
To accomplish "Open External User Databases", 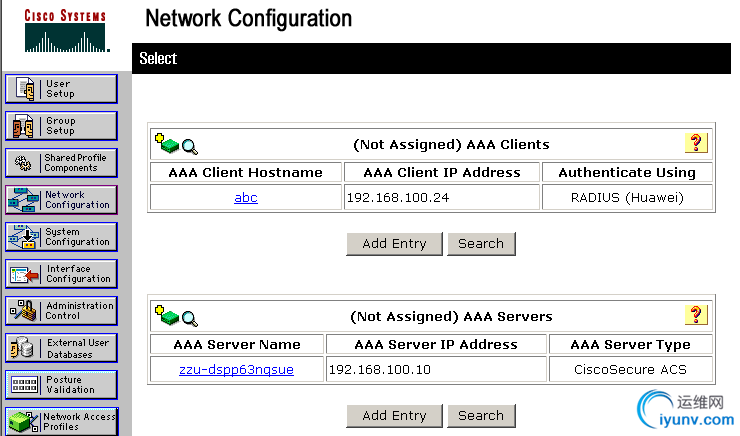I will (61, 348).
